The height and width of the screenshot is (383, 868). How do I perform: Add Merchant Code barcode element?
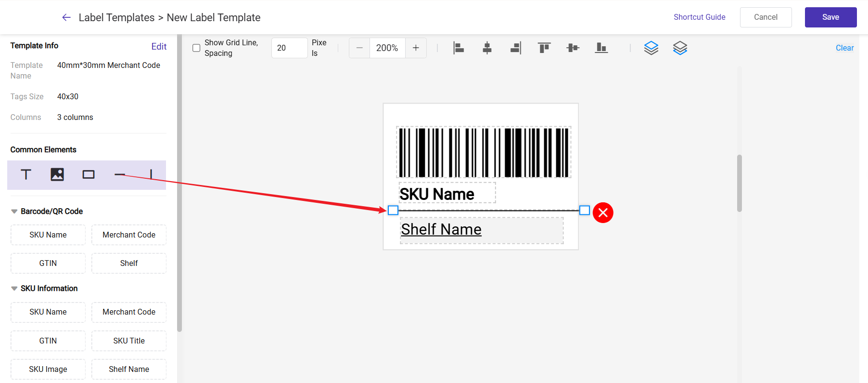click(x=129, y=235)
